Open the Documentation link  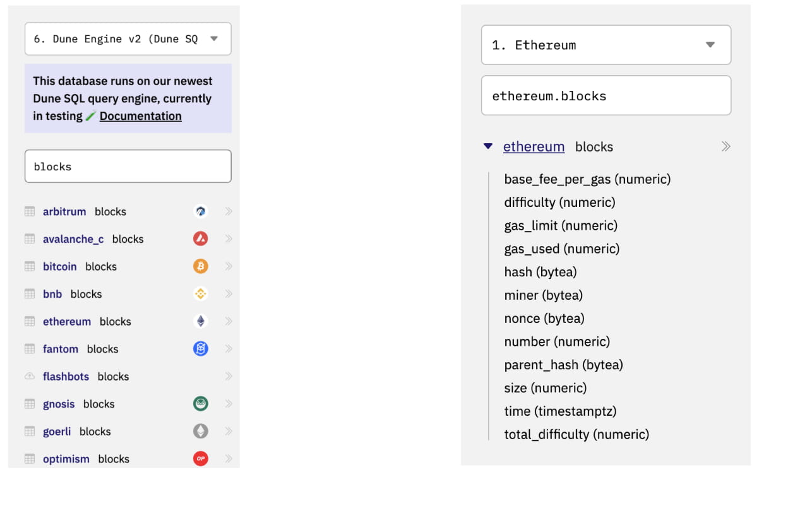140,116
